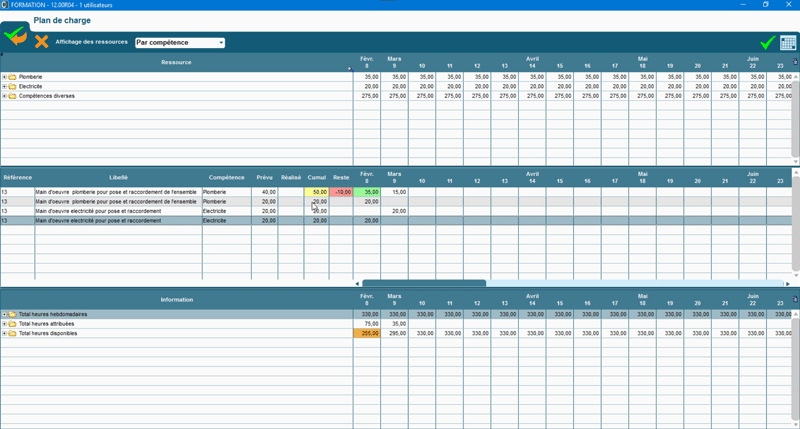Expand the Plomberie resource row
This screenshot has height=429, width=800.
tap(4, 77)
